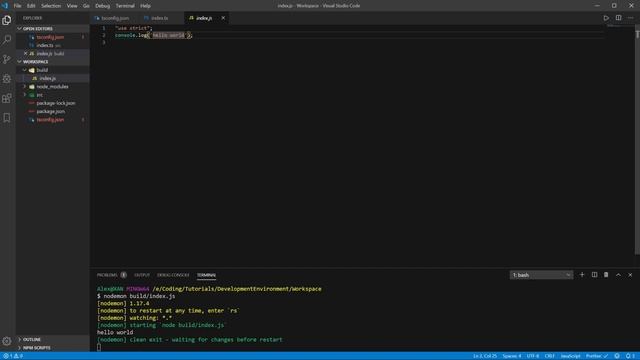Collapse the build folder

coord(24,70)
